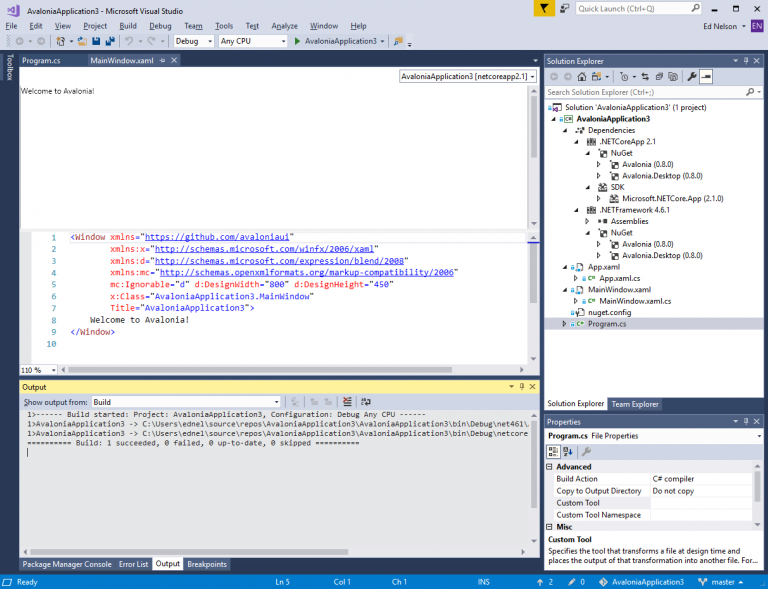Open the Build menu

(x=127, y=25)
